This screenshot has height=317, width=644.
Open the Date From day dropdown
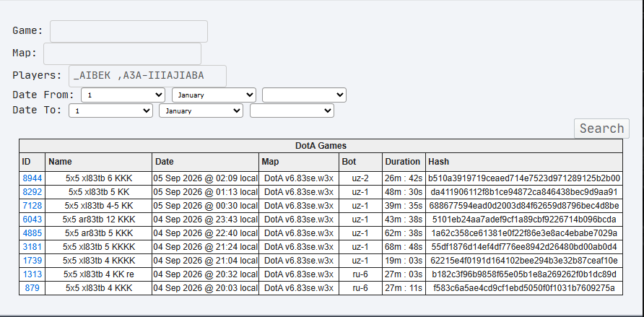tap(123, 95)
